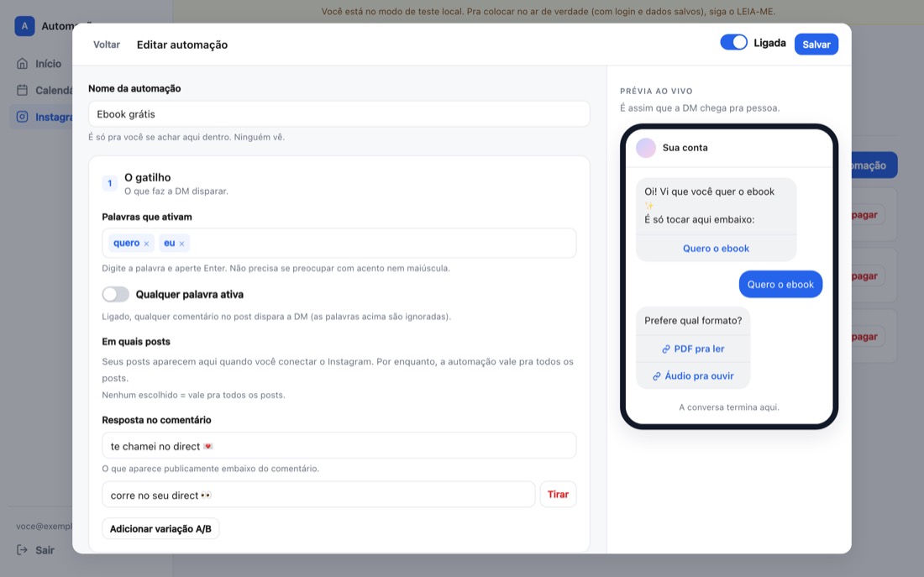Click Voltar to go back
Image resolution: width=924 pixels, height=577 pixels.
107,45
